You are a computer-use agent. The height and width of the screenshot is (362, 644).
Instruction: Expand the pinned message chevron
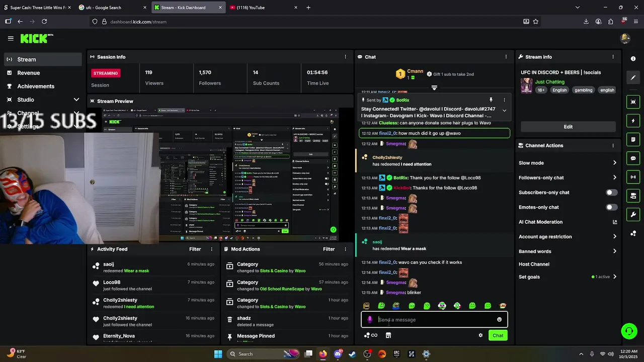[x=504, y=111]
